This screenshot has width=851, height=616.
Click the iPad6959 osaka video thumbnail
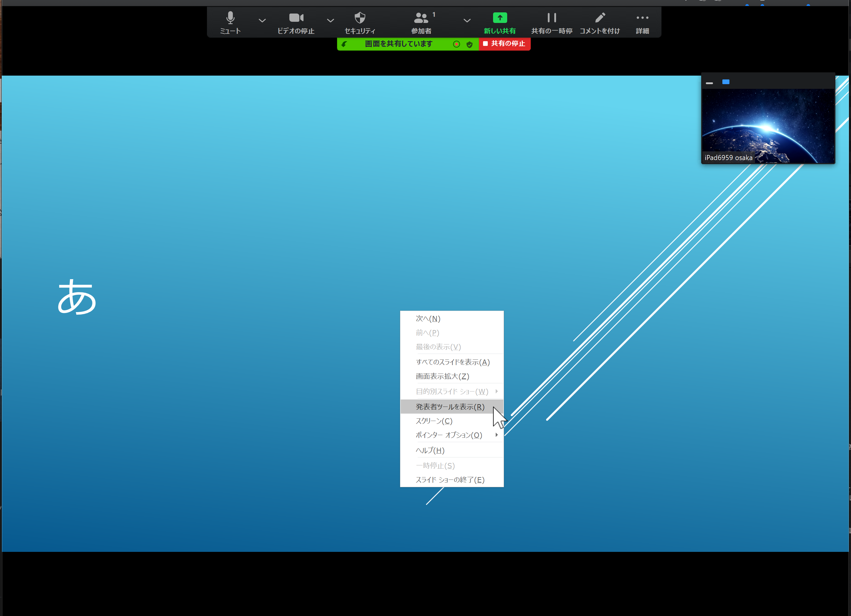pyautogui.click(x=768, y=126)
